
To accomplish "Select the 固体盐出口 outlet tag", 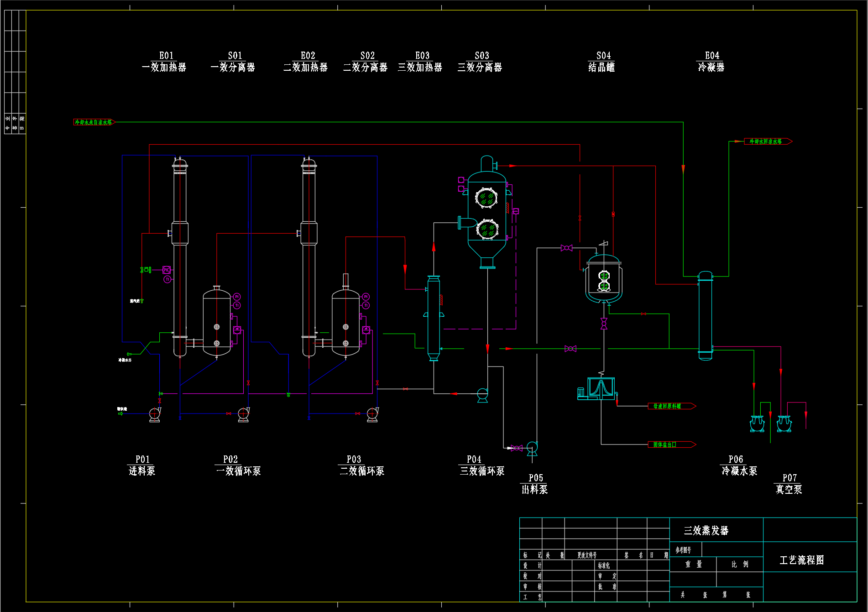I will click(x=671, y=445).
